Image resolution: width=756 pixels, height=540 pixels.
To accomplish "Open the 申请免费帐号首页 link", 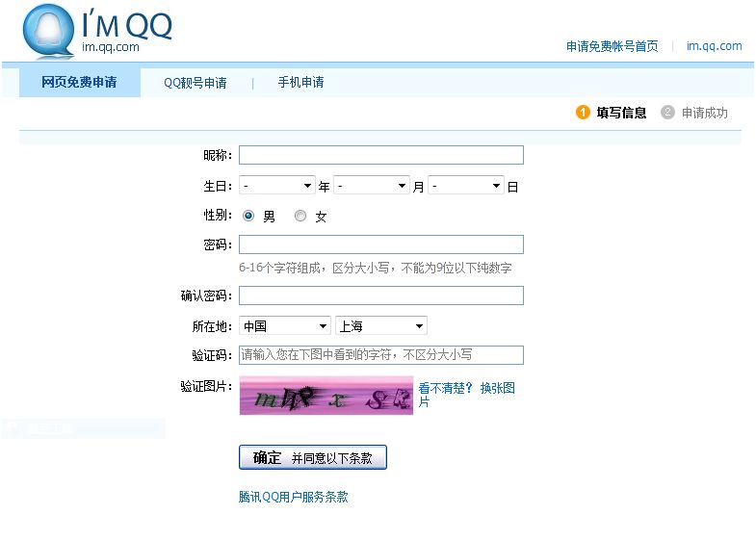I will pos(612,46).
